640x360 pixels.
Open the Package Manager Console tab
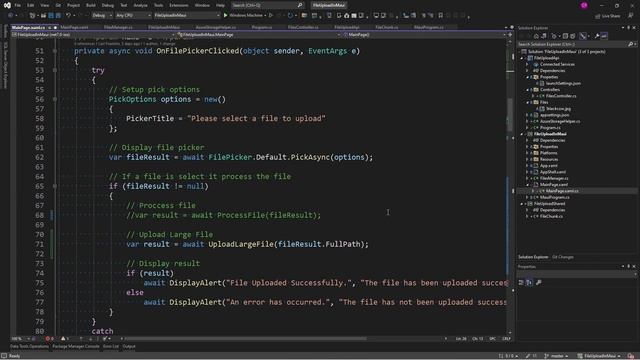click(x=76, y=347)
